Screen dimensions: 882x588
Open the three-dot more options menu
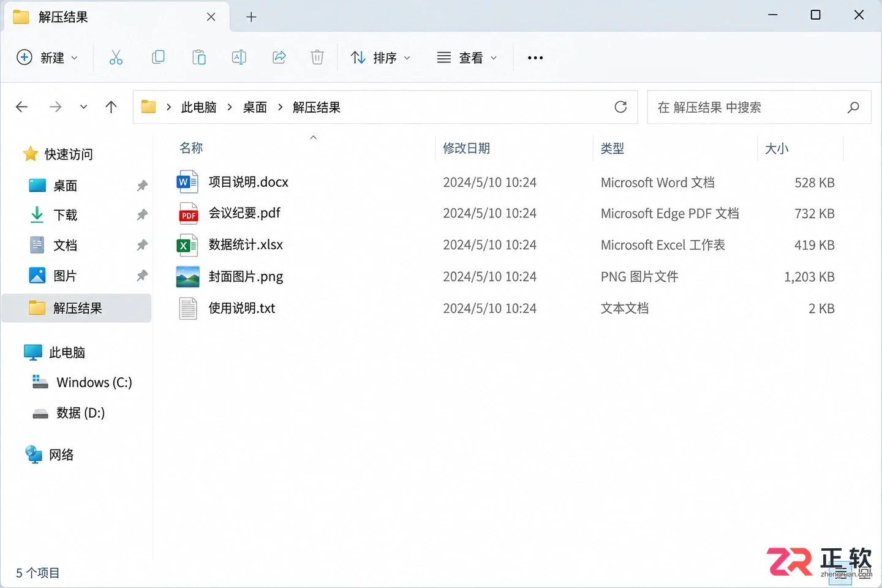click(x=535, y=58)
